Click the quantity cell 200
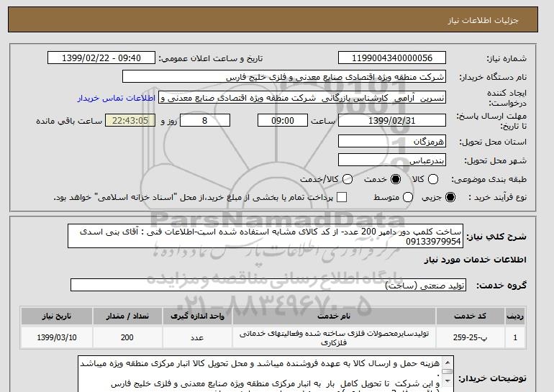Screen dimensions: 554x392 pyautogui.click(x=127, y=337)
